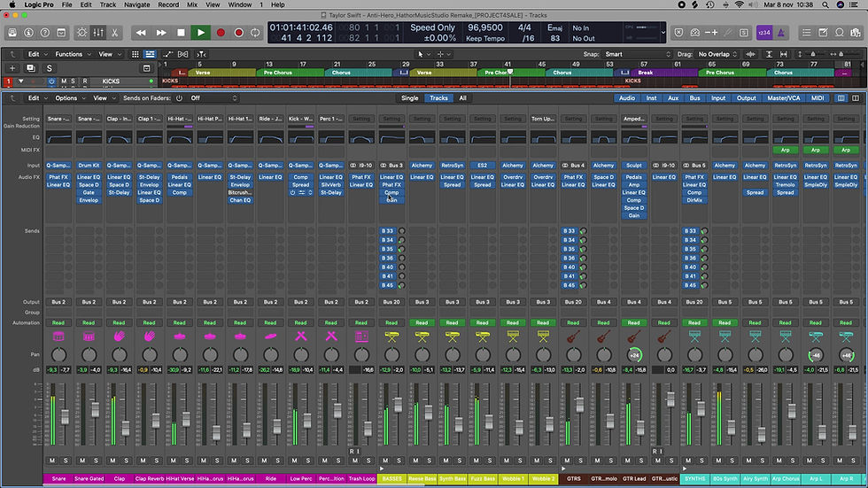Open Smart Controls dial icon

click(81, 33)
